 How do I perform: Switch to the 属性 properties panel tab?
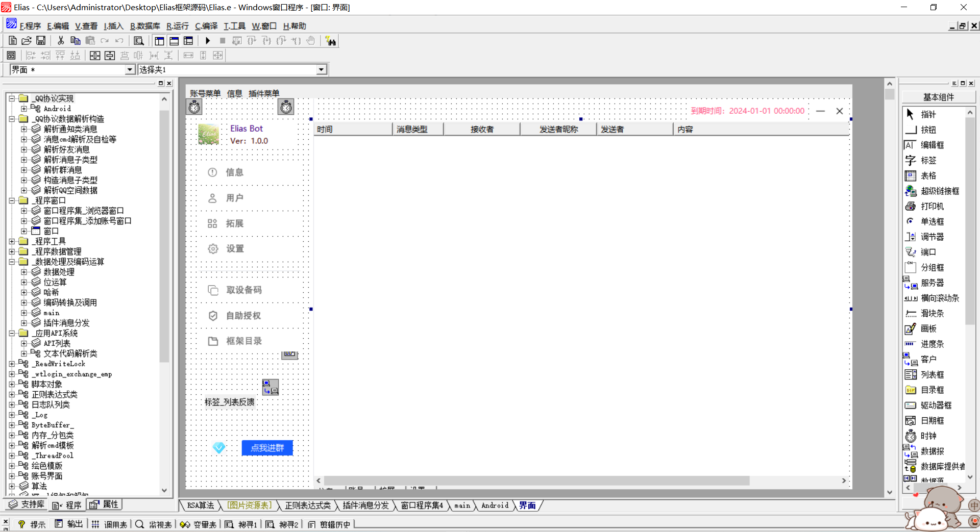(105, 504)
